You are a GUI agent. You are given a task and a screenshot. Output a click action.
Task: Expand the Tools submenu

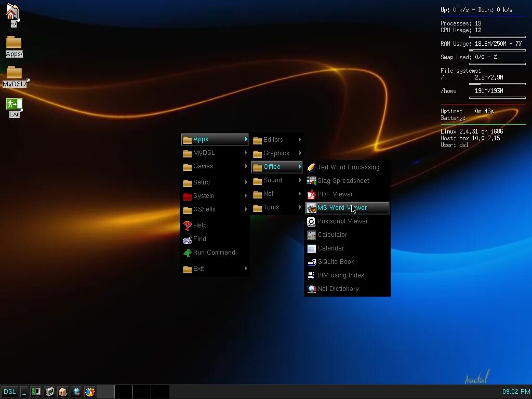tap(277, 207)
